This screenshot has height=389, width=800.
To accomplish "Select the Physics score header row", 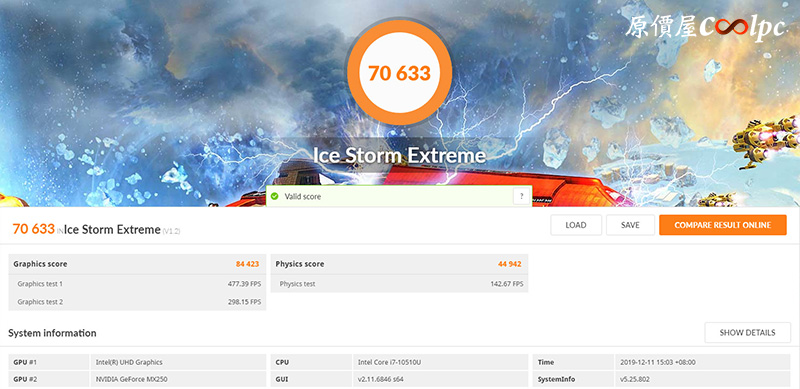I will [399, 264].
